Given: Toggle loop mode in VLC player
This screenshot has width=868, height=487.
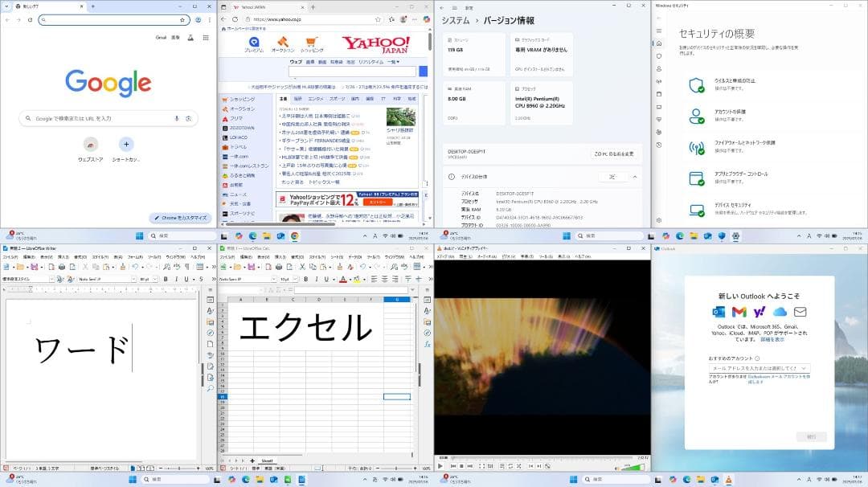Looking at the screenshot, I should pyautogui.click(x=509, y=466).
